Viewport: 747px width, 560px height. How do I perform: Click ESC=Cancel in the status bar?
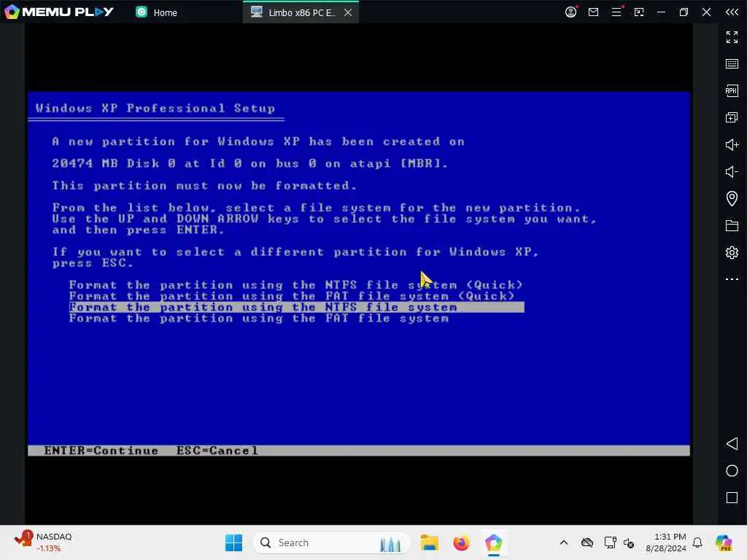[217, 451]
